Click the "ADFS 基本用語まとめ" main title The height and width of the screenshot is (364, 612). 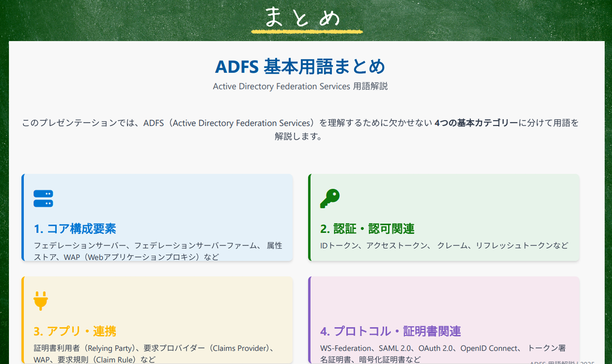pos(300,66)
